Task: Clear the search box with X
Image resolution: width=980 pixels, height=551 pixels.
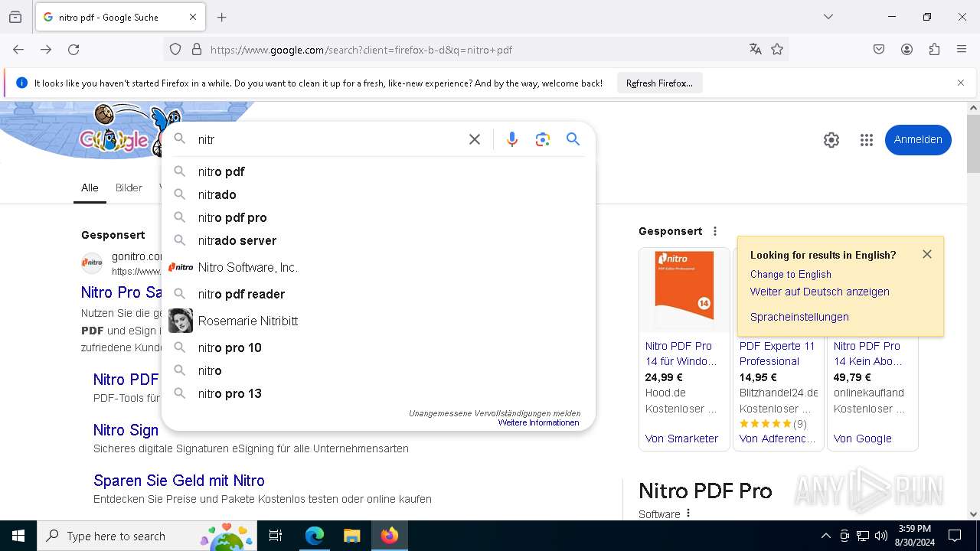Action: click(x=475, y=139)
